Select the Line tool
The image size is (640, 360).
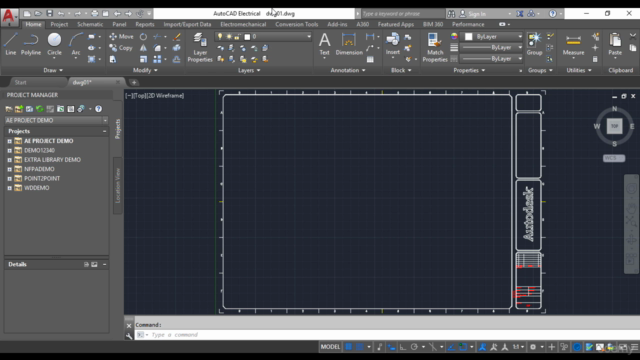tap(11, 44)
